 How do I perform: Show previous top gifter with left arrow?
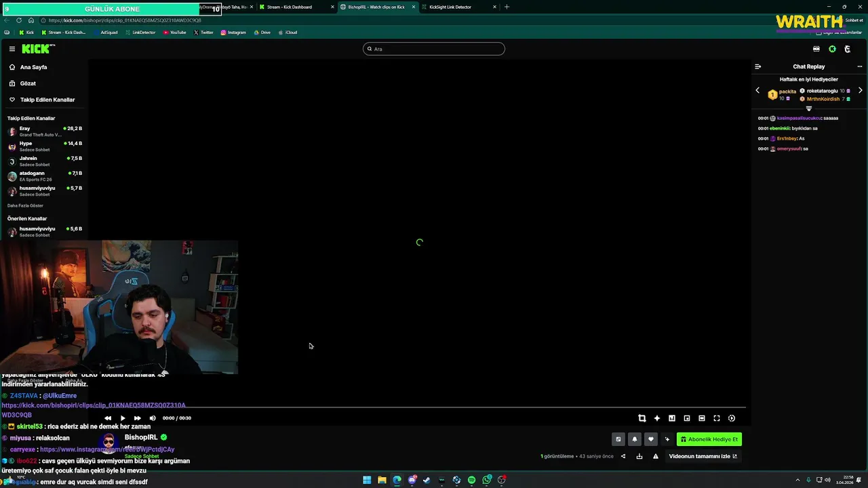point(757,90)
